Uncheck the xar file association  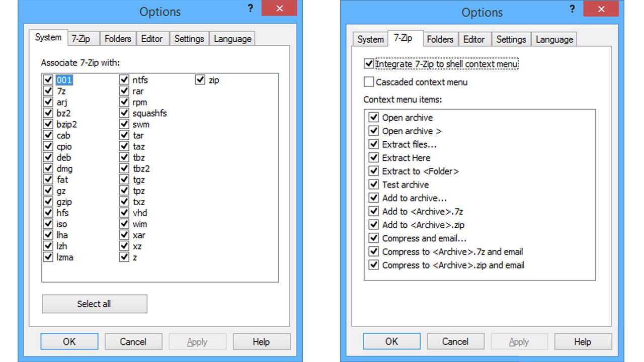124,235
